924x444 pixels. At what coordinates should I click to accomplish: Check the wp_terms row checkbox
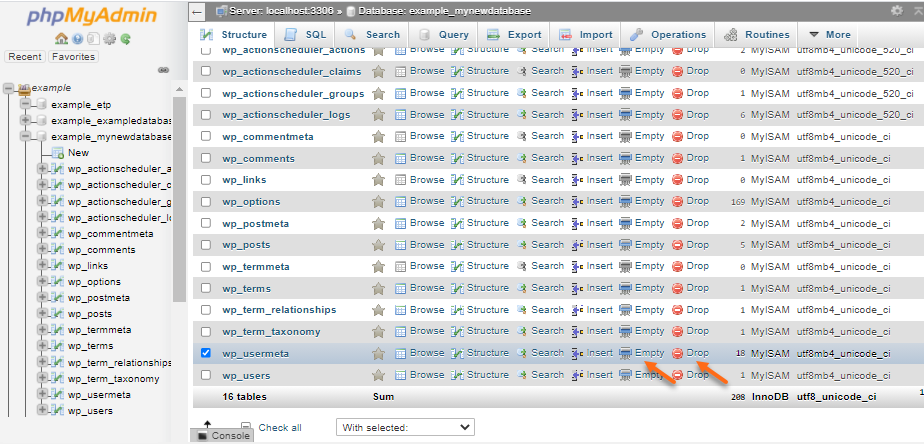(206, 288)
